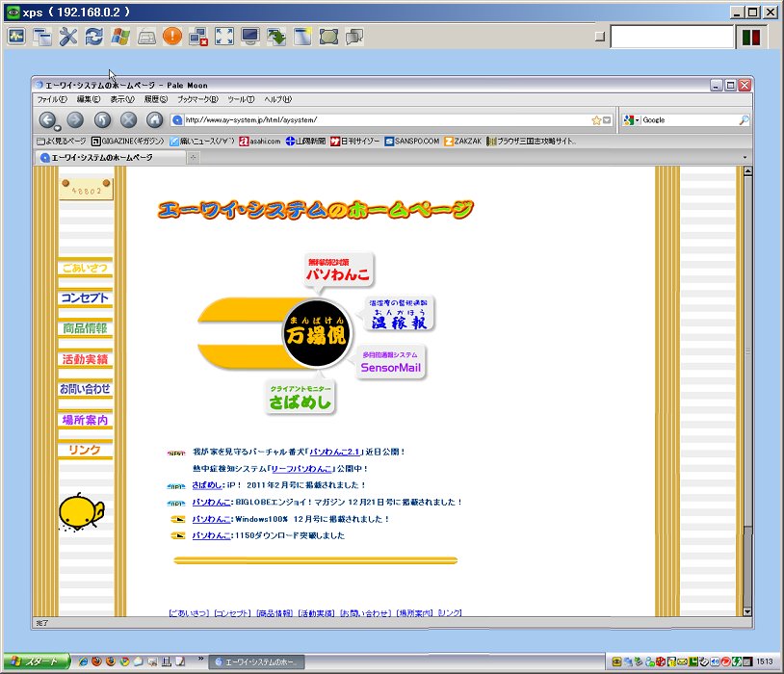Open the chat bubbles icon in the xps toolbar
The image size is (784, 674).
point(354,37)
